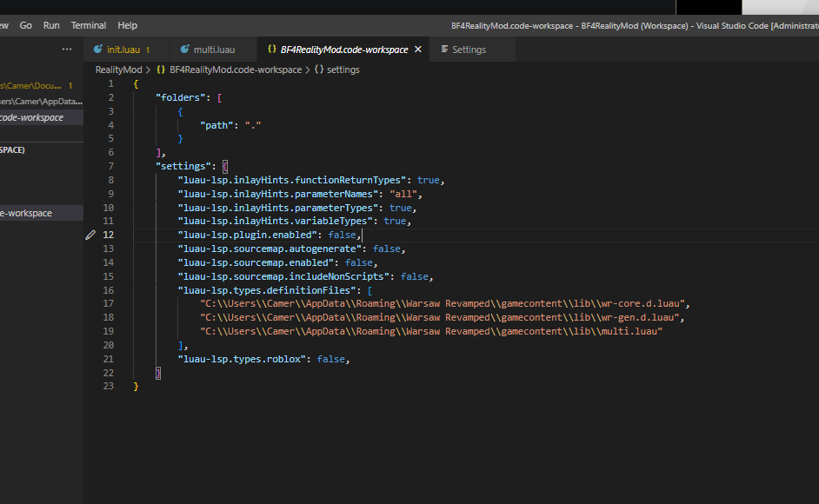
Task: Open More Actions menu in the Explorer panel
Action: pos(67,50)
